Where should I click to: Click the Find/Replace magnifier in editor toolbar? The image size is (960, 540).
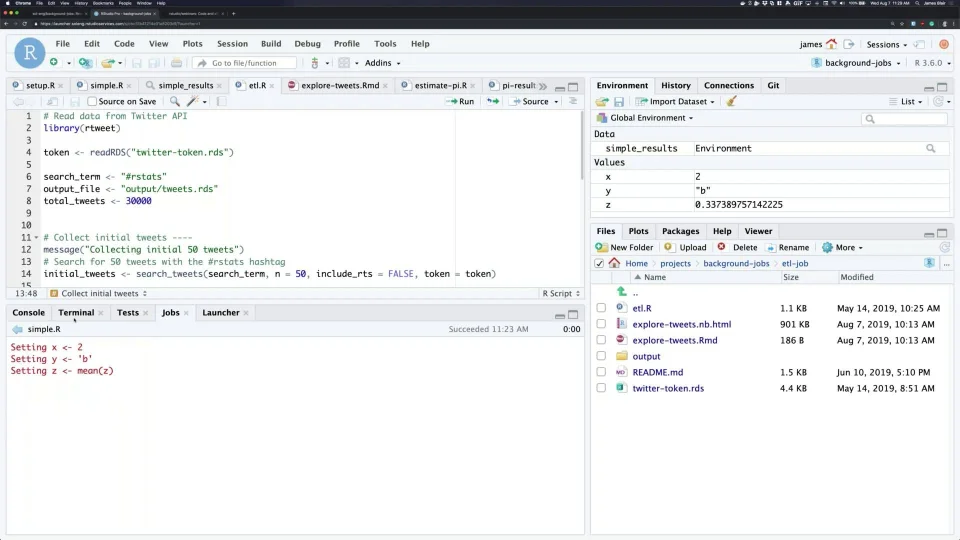coord(174,101)
